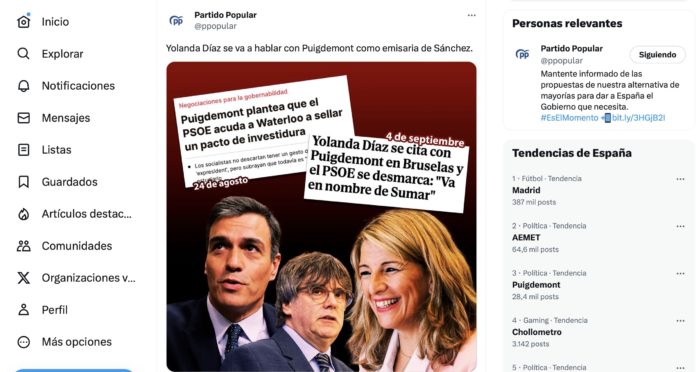
Task: Open the options for the Puigdemont trend
Action: [x=680, y=273]
